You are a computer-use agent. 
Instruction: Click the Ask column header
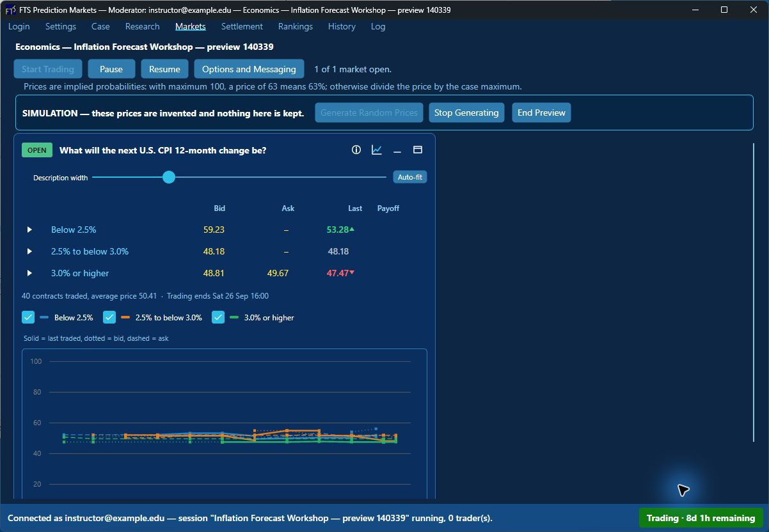pyautogui.click(x=288, y=208)
